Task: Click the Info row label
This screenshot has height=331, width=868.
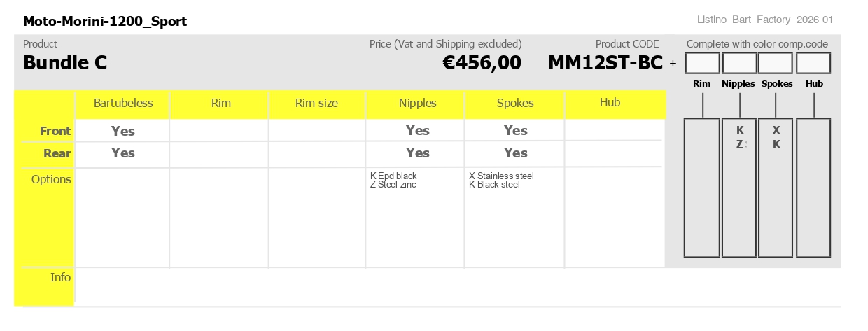Action: tap(61, 277)
